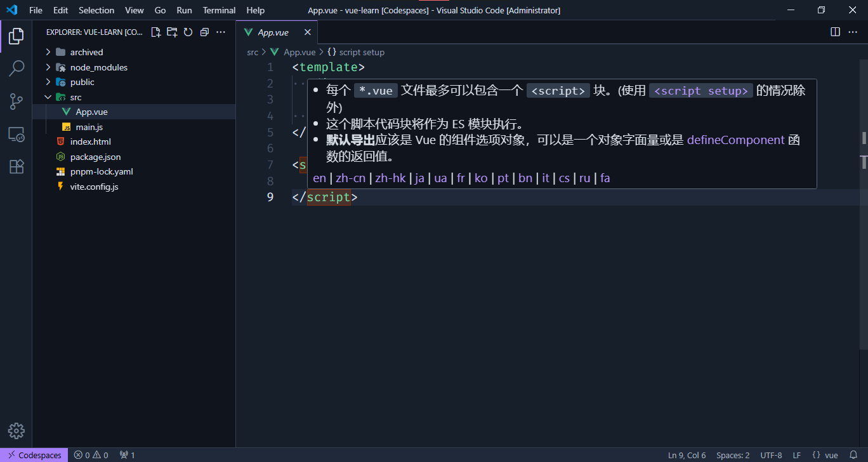Open forwarded ports indicator in status bar
The width and height of the screenshot is (868, 462).
pyautogui.click(x=128, y=455)
